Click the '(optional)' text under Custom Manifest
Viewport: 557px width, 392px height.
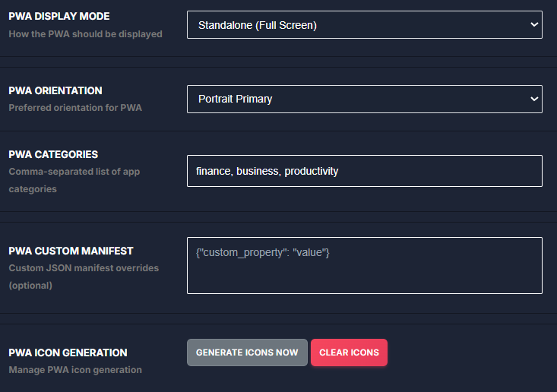(x=30, y=286)
